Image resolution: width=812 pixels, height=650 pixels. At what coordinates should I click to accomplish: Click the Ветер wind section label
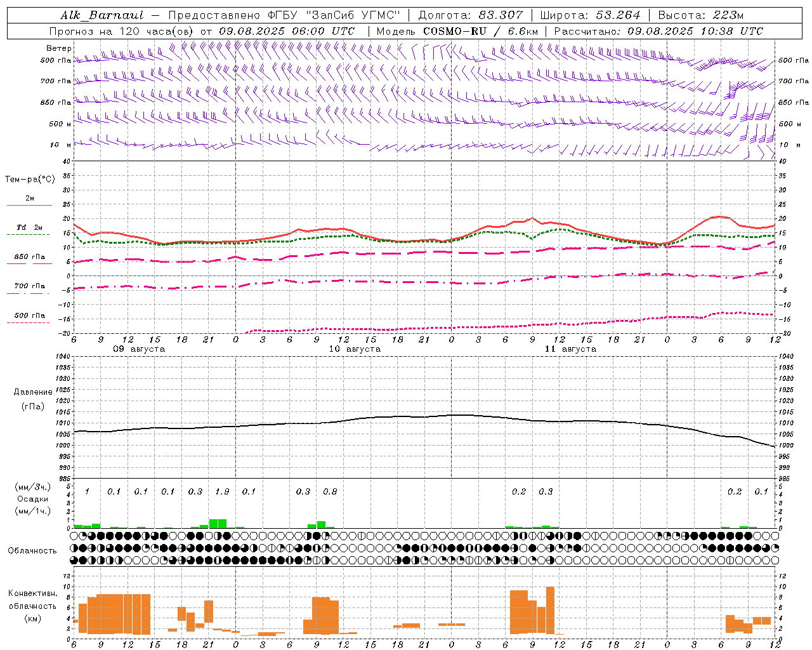[x=59, y=48]
